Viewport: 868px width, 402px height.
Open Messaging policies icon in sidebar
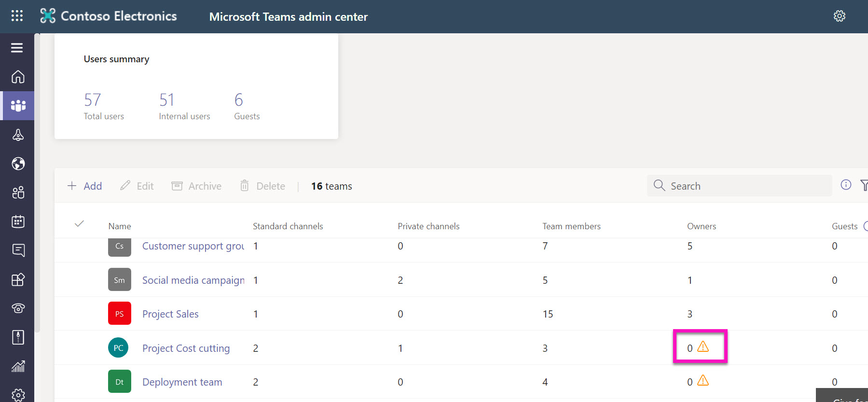18,250
